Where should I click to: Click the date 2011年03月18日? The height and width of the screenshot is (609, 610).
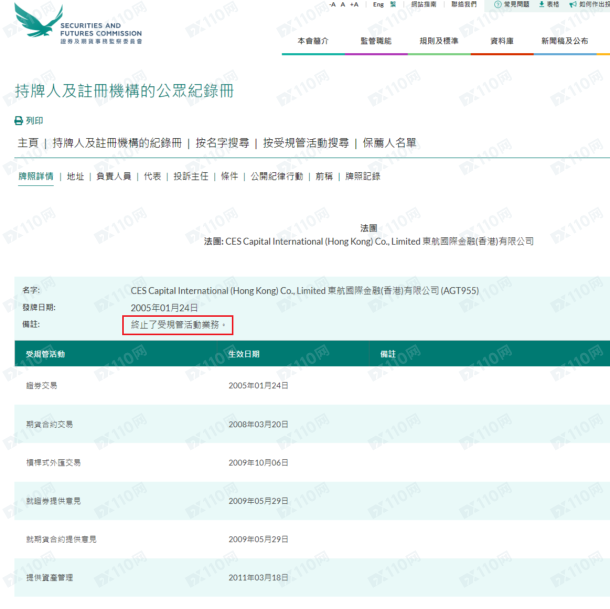258,578
